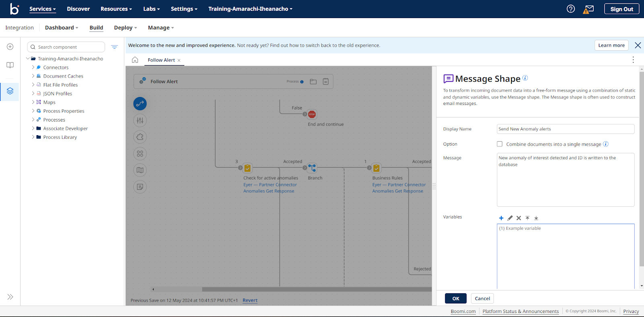Open the book guide icon in sidebar
The width and height of the screenshot is (644, 317).
tap(10, 65)
